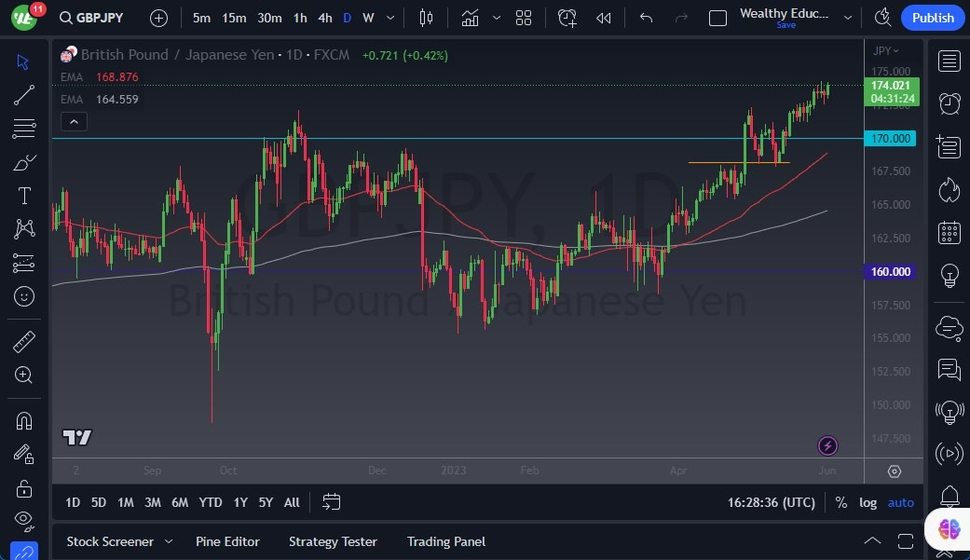Open the Strategy Tester tab
The height and width of the screenshot is (560, 970).
(333, 541)
